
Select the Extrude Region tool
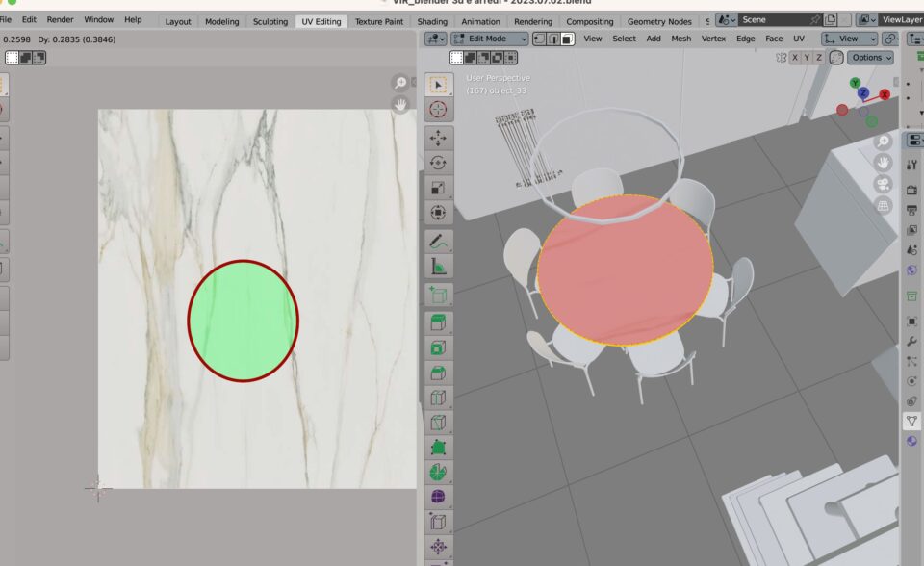click(438, 322)
